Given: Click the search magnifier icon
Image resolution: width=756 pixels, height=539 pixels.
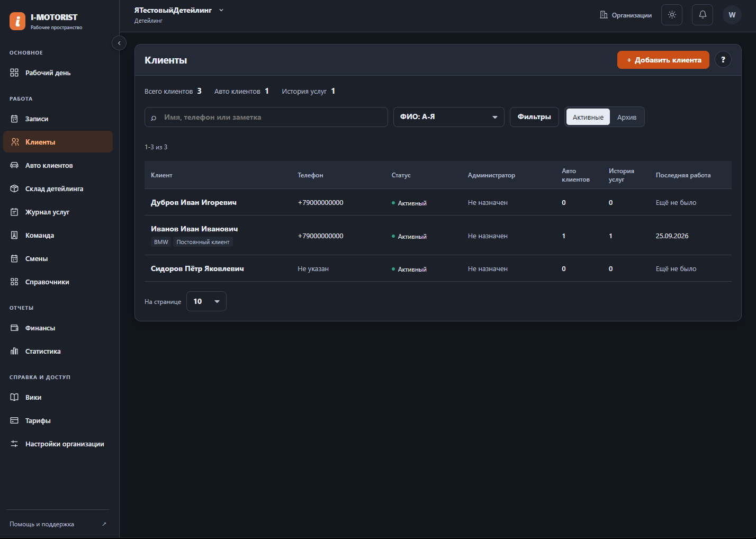Looking at the screenshot, I should coord(154,118).
